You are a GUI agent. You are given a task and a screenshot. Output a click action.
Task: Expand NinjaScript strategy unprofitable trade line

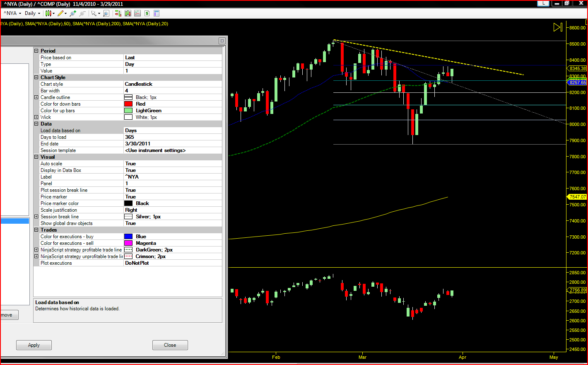coord(36,256)
